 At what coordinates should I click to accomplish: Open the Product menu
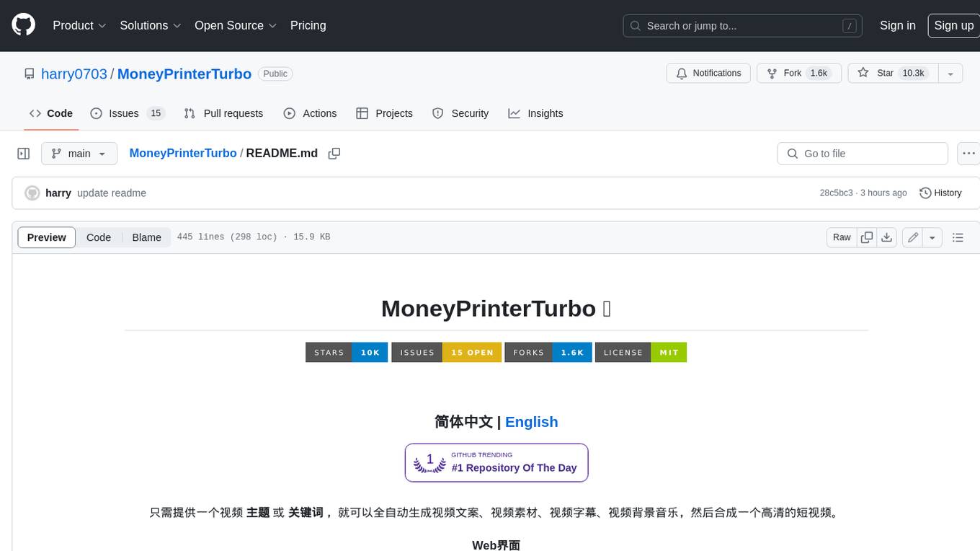click(x=79, y=25)
